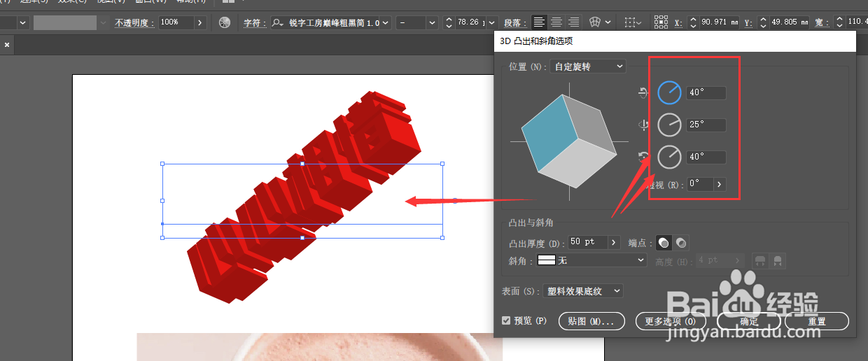The image size is (868, 361).
Task: Click the 贴图 (M)... map art button
Action: tap(591, 321)
